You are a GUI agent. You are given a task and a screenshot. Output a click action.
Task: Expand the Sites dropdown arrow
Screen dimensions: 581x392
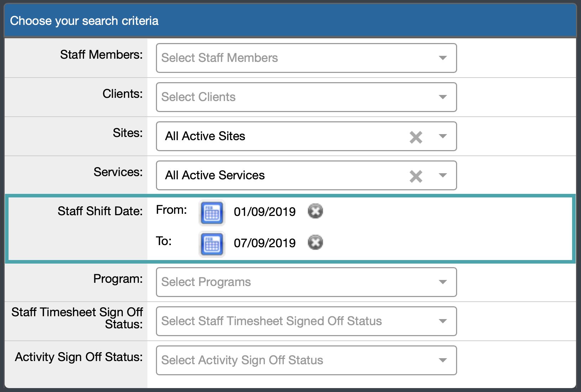(443, 136)
